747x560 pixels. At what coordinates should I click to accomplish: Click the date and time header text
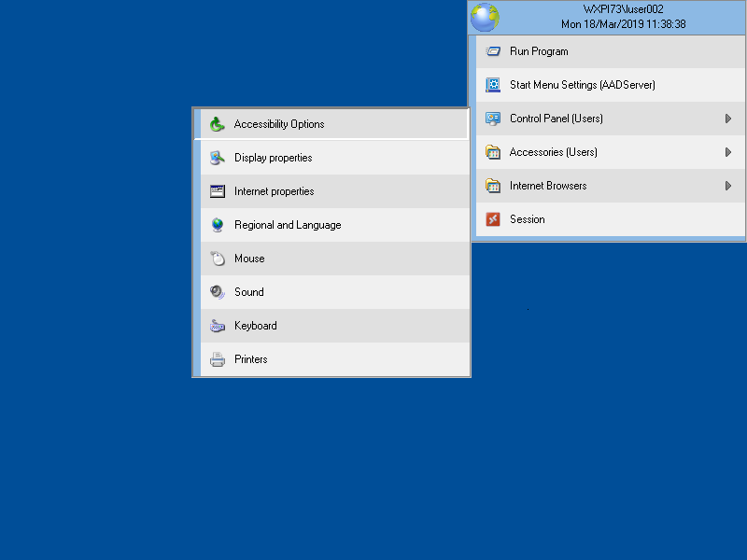click(x=623, y=24)
